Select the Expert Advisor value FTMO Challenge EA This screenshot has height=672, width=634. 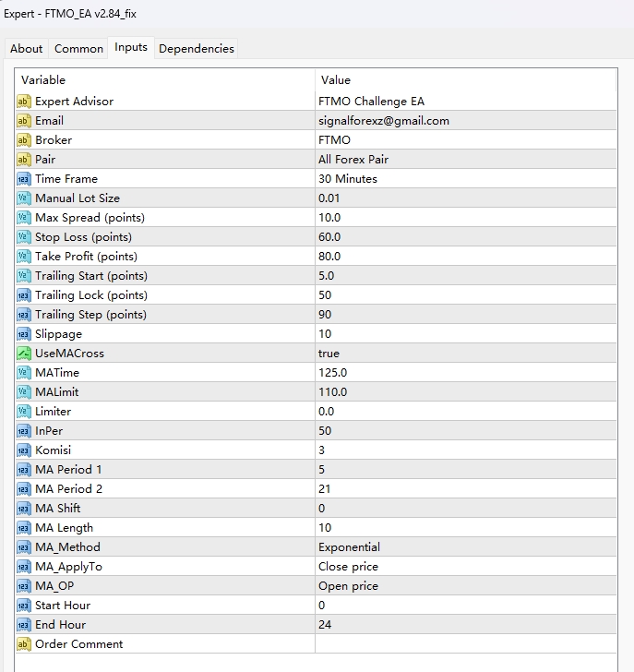coord(371,102)
